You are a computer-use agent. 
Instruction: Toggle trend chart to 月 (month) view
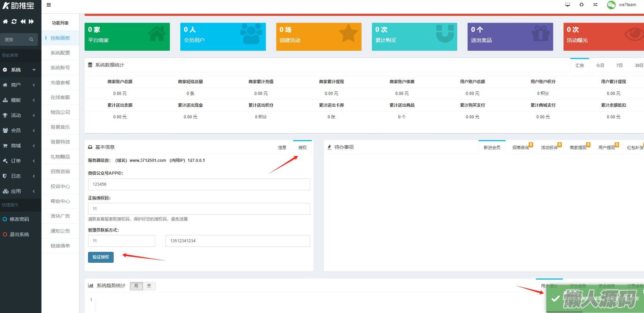[136, 286]
